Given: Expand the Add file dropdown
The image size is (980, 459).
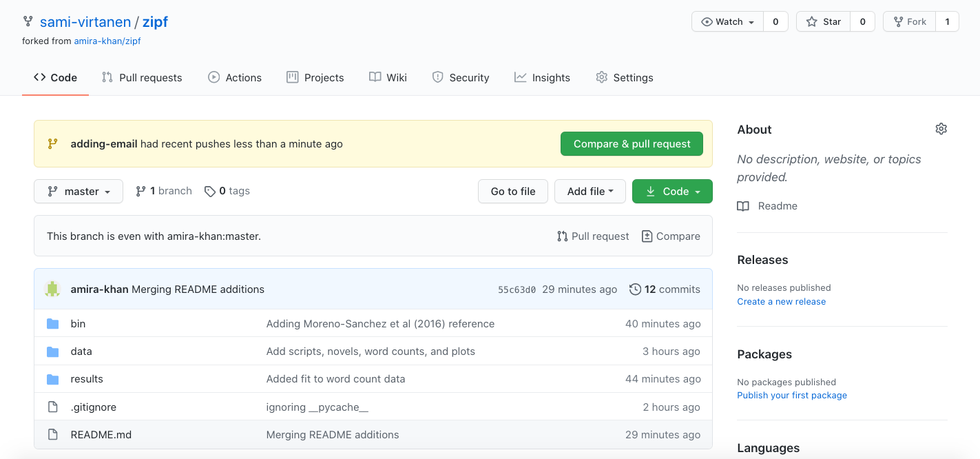Looking at the screenshot, I should coord(590,192).
